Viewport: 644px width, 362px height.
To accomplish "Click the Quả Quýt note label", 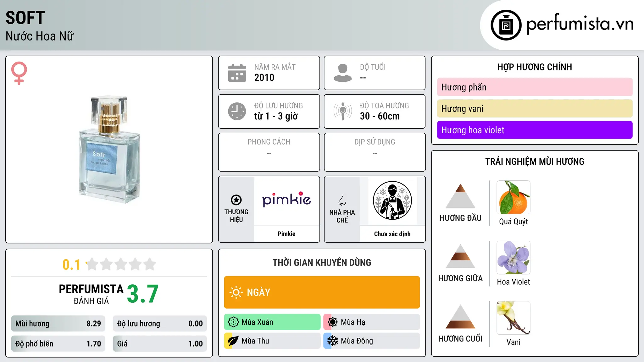I will point(514,222).
